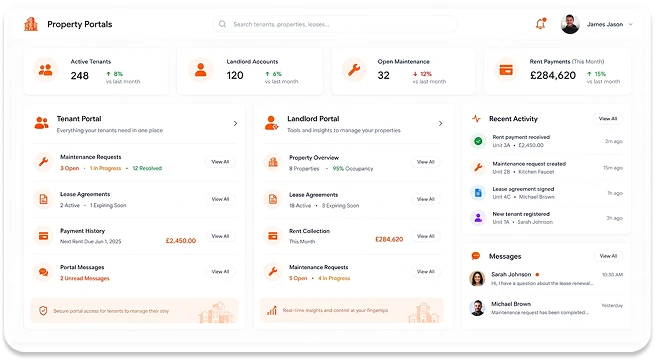Open Tenant Portal via its chevron arrow
655x360 pixels.
pyautogui.click(x=235, y=124)
